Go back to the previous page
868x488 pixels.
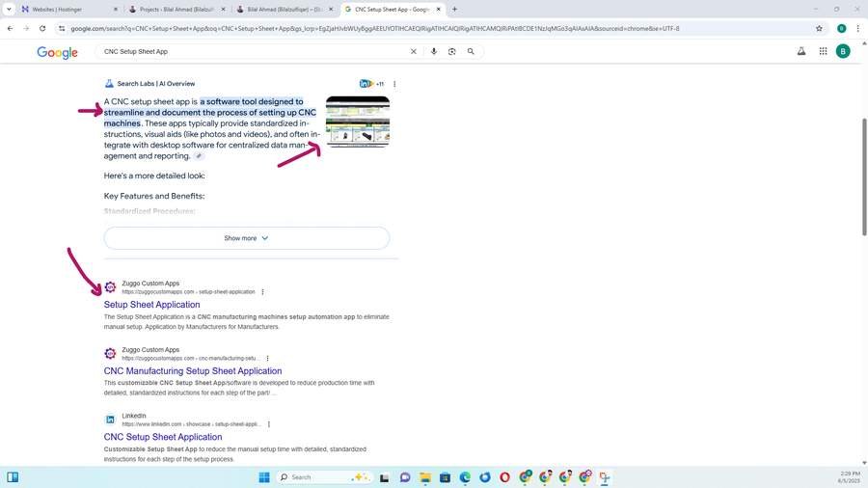(x=10, y=28)
